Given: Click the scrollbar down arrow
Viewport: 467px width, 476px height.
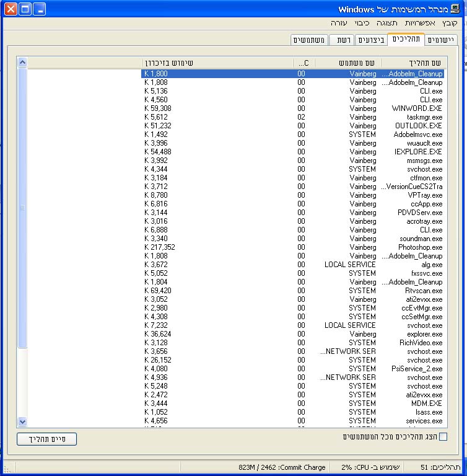Looking at the screenshot, I should 22,421.
